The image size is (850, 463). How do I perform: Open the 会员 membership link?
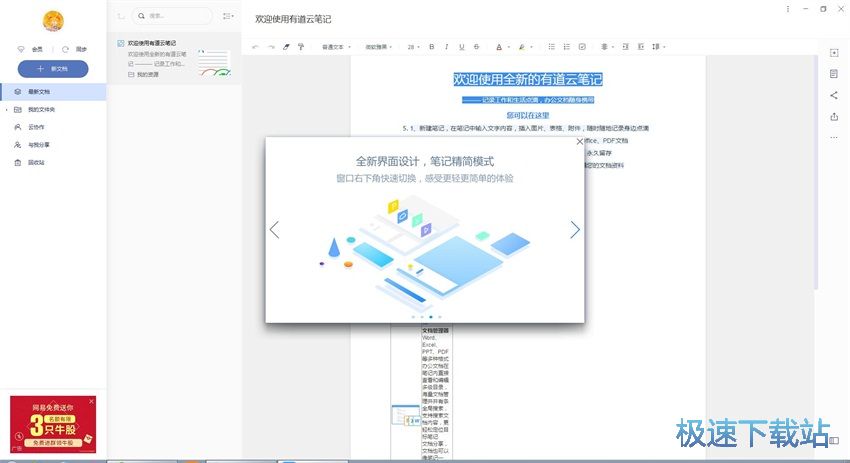coord(30,49)
